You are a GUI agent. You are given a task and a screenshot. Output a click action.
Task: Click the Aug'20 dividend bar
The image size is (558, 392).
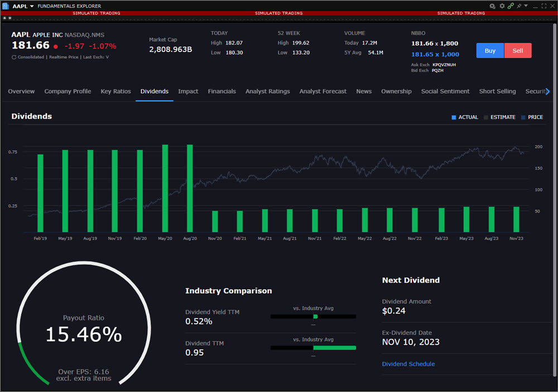point(190,188)
